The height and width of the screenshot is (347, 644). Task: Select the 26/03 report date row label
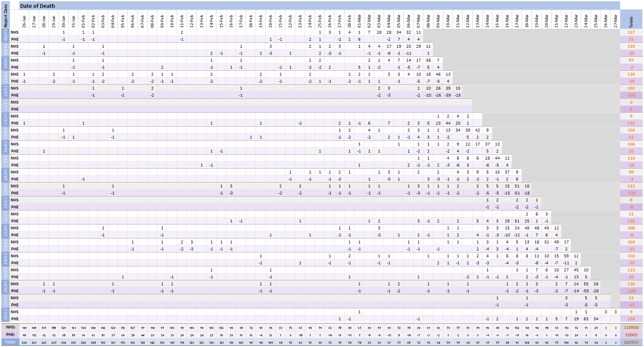pyautogui.click(x=6, y=287)
